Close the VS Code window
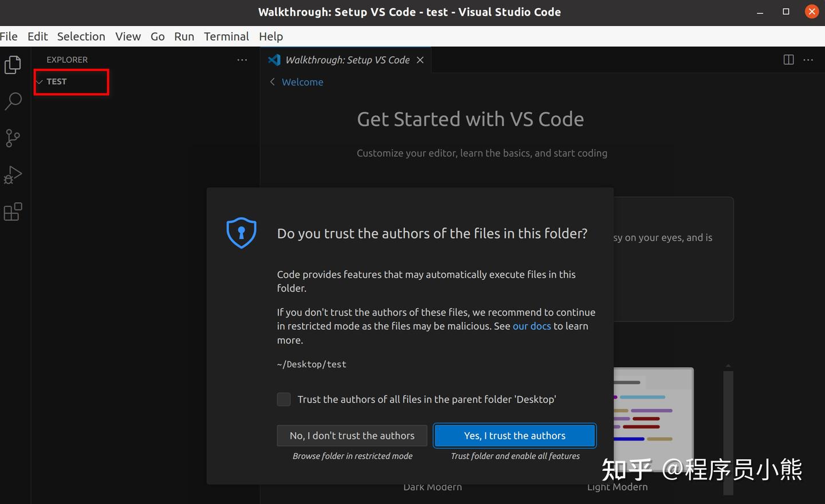The width and height of the screenshot is (825, 504). coord(812,12)
